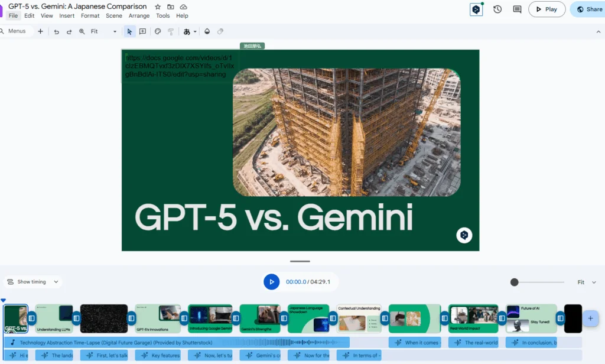Select the Technology Abstraction Time-Lapse audio track

[177, 342]
